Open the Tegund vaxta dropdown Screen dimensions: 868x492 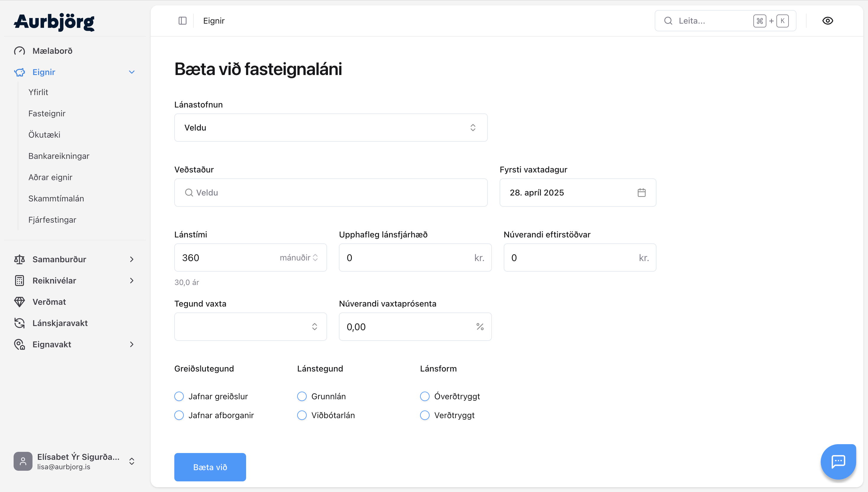pos(251,326)
